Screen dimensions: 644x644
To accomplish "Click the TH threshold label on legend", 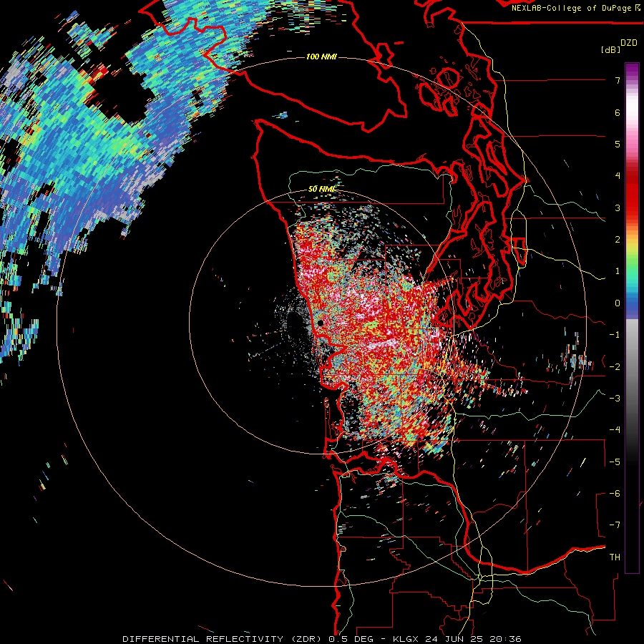I will (x=615, y=557).
